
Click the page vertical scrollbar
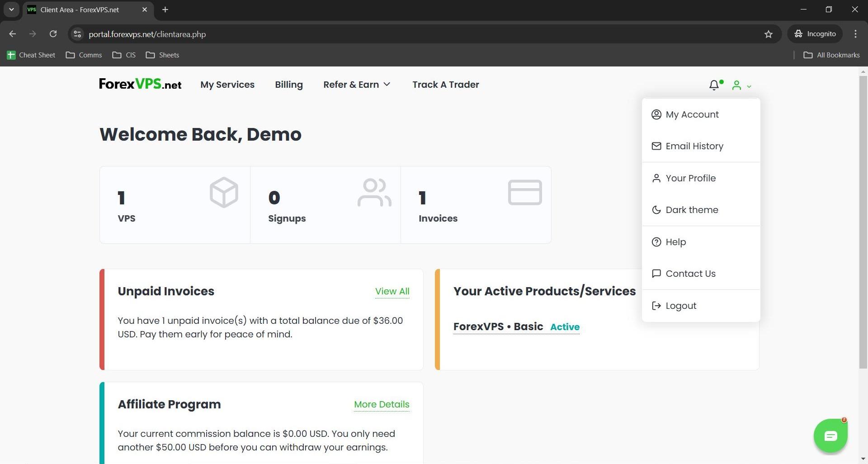pyautogui.click(x=863, y=223)
